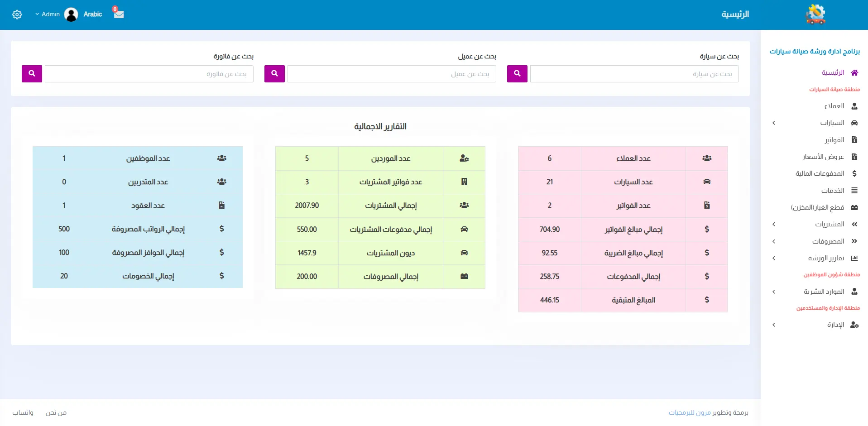The image size is (868, 426).
Task: Click the customer search magnifier button
Action: (274, 73)
